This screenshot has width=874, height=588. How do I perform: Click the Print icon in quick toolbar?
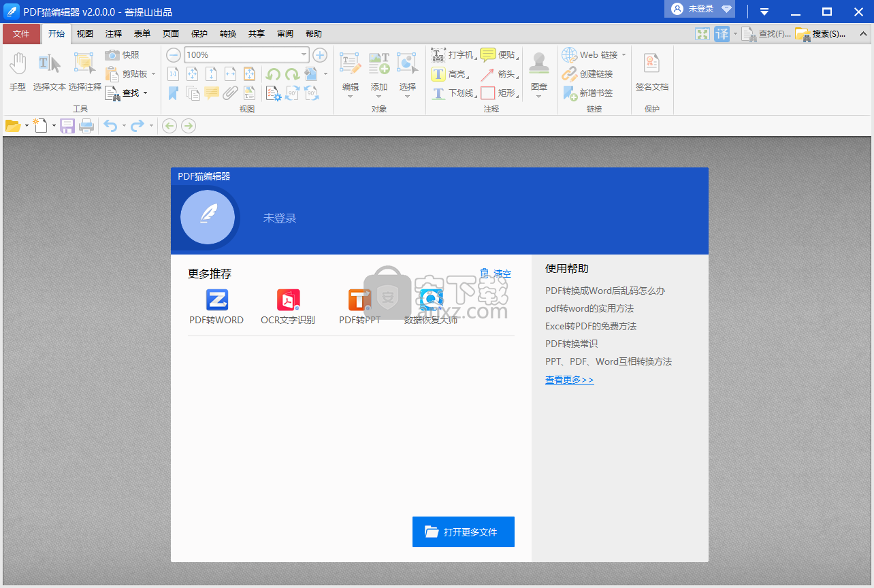pos(86,126)
